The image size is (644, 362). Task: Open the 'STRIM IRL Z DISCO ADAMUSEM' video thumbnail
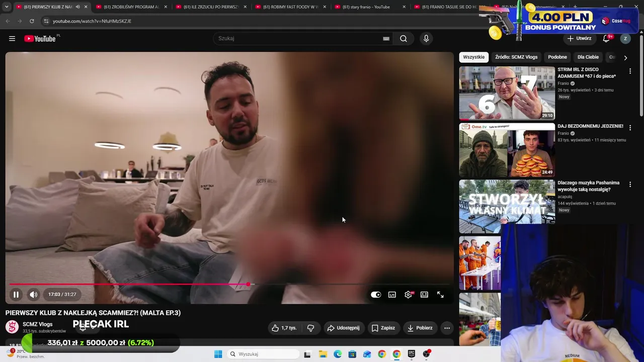(x=507, y=93)
